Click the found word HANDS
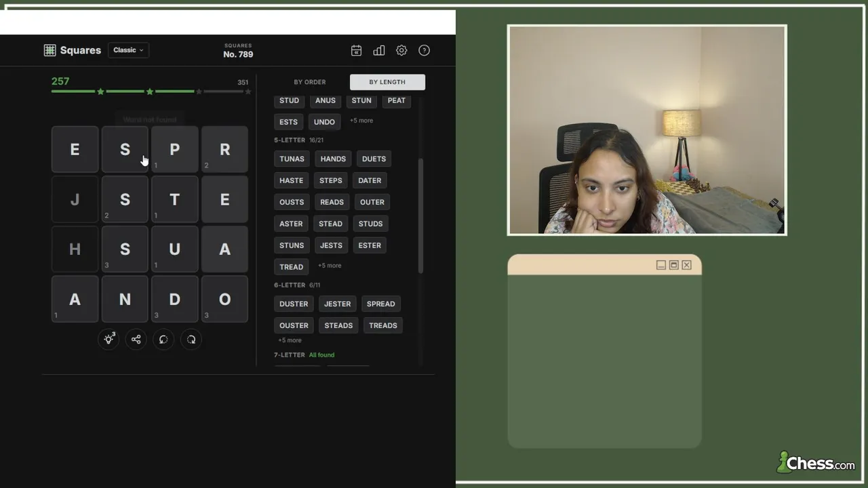The height and width of the screenshot is (488, 868). click(333, 159)
